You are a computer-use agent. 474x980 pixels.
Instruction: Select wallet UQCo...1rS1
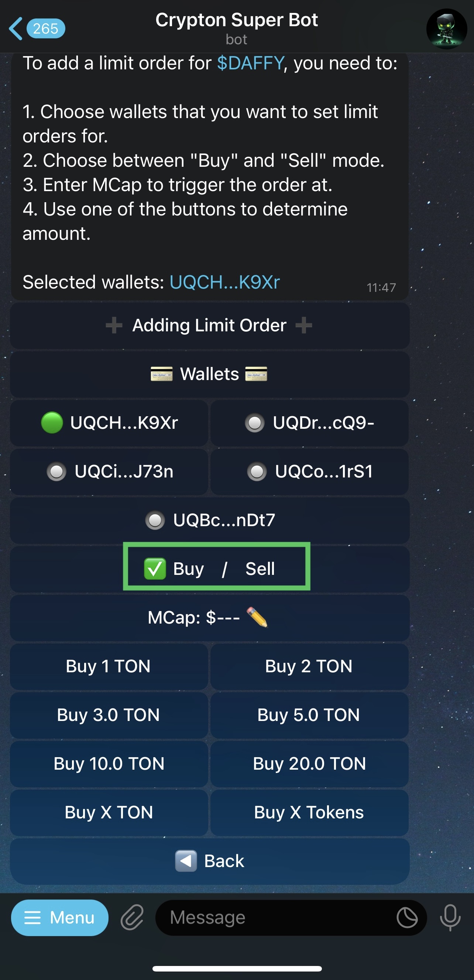(x=309, y=471)
